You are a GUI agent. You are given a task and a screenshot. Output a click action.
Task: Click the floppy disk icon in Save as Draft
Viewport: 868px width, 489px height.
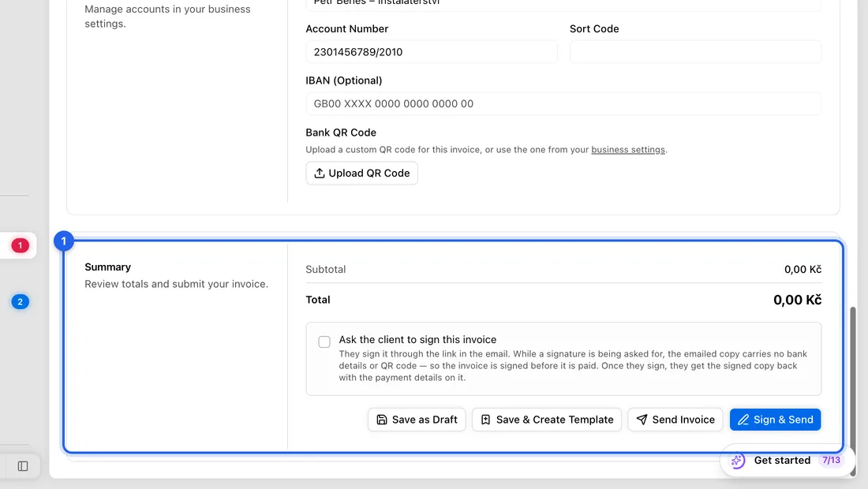click(x=382, y=420)
